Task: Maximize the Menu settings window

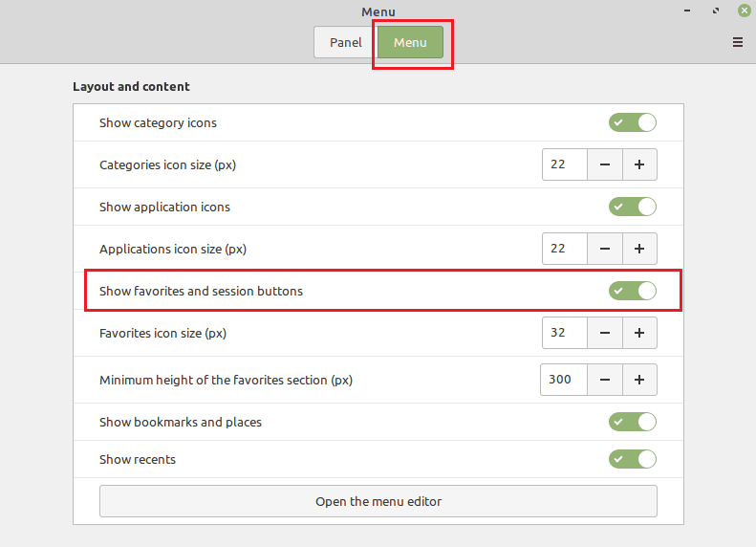Action: tap(716, 11)
